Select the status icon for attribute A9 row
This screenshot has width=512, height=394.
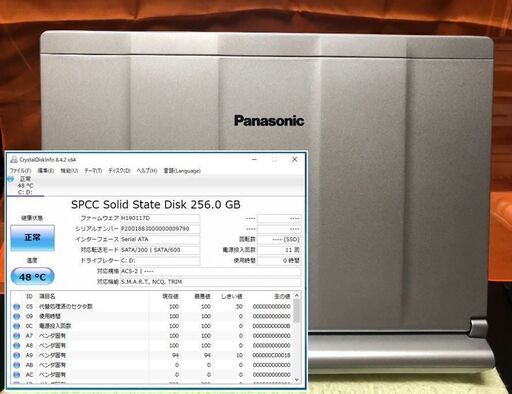click(16, 355)
